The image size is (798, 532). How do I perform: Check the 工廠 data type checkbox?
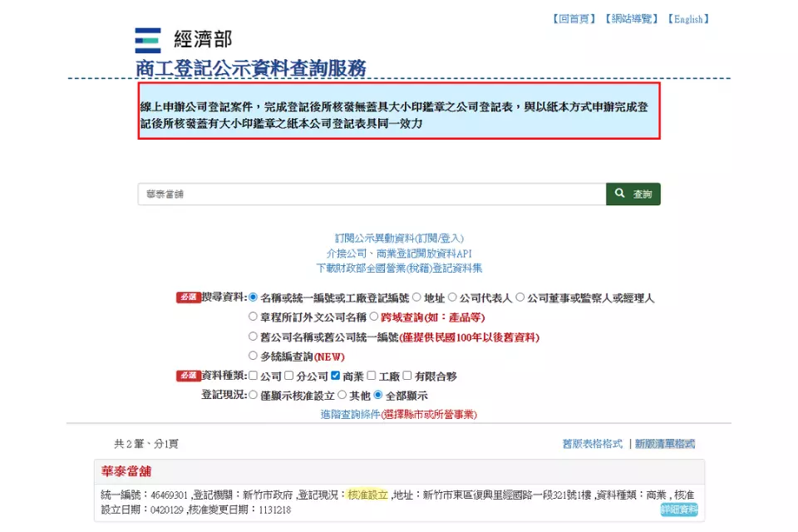click(x=372, y=377)
